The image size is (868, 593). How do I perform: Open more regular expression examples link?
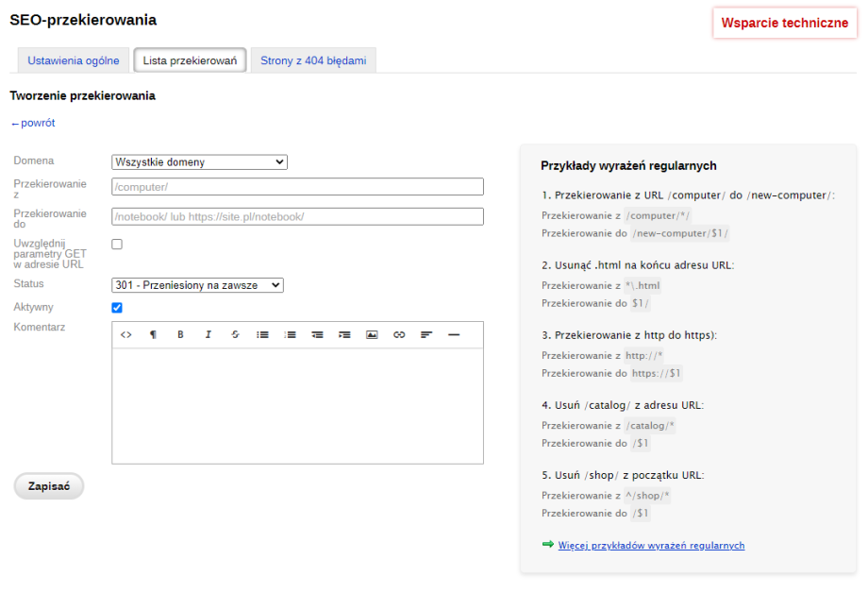[x=651, y=546]
